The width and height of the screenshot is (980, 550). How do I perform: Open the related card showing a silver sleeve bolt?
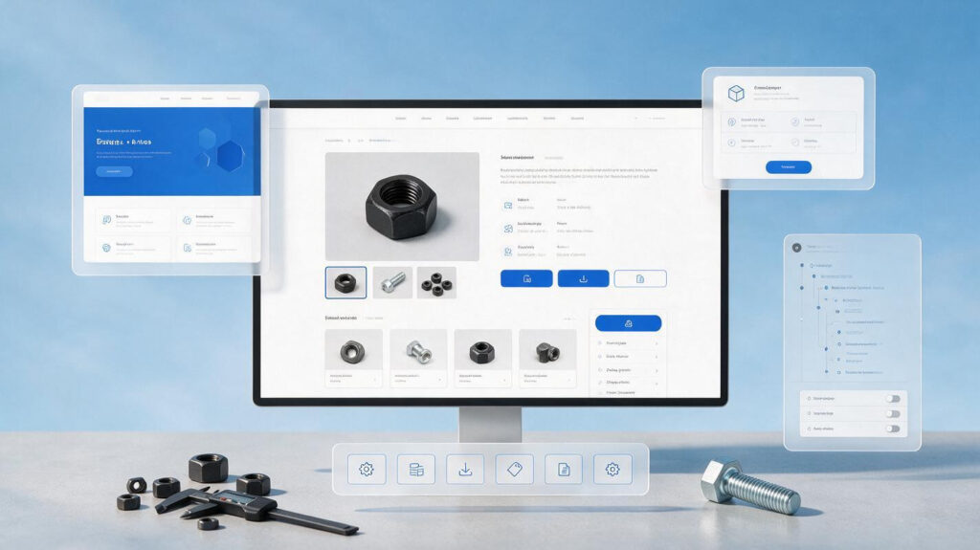pyautogui.click(x=418, y=358)
